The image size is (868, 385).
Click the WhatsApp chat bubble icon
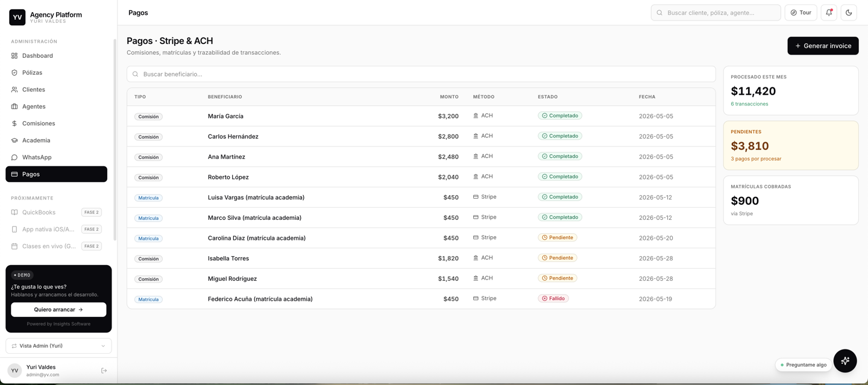[14, 157]
